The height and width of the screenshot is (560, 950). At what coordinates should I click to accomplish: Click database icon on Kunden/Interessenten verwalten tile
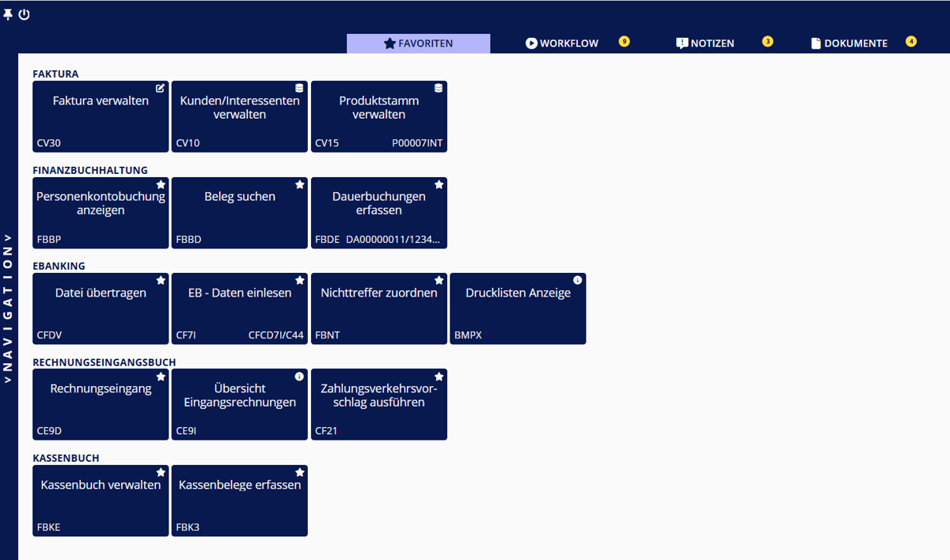[x=299, y=88]
